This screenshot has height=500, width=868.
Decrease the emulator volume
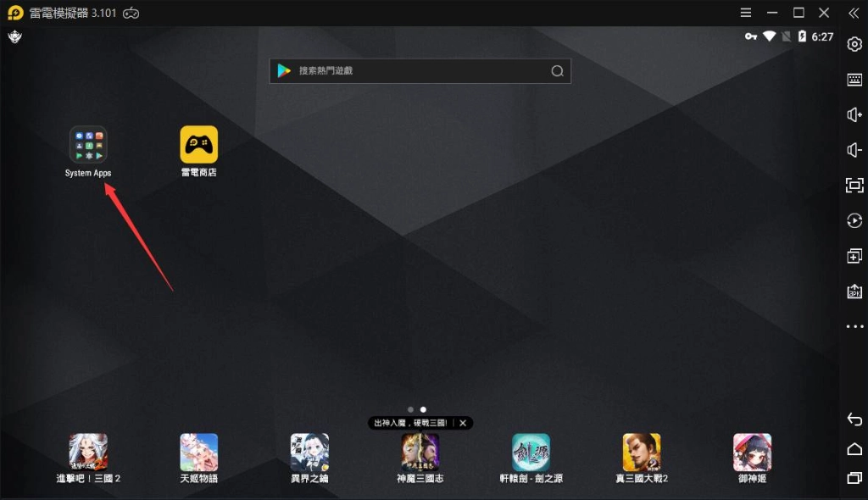point(854,150)
